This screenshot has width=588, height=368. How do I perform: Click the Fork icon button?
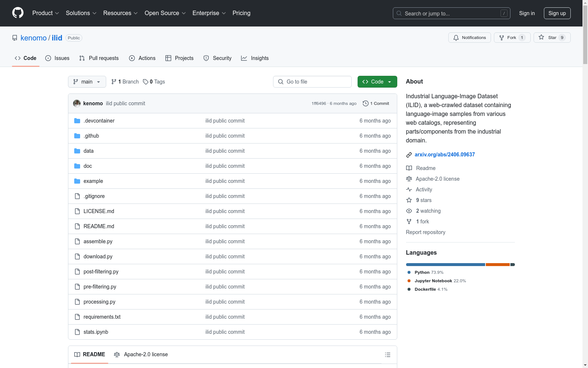pyautogui.click(x=502, y=38)
